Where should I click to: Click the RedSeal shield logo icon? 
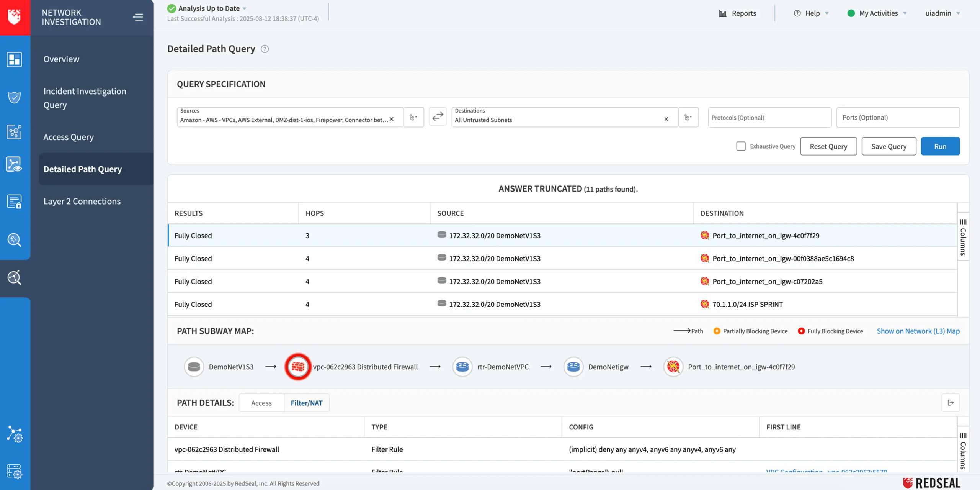[x=15, y=17]
